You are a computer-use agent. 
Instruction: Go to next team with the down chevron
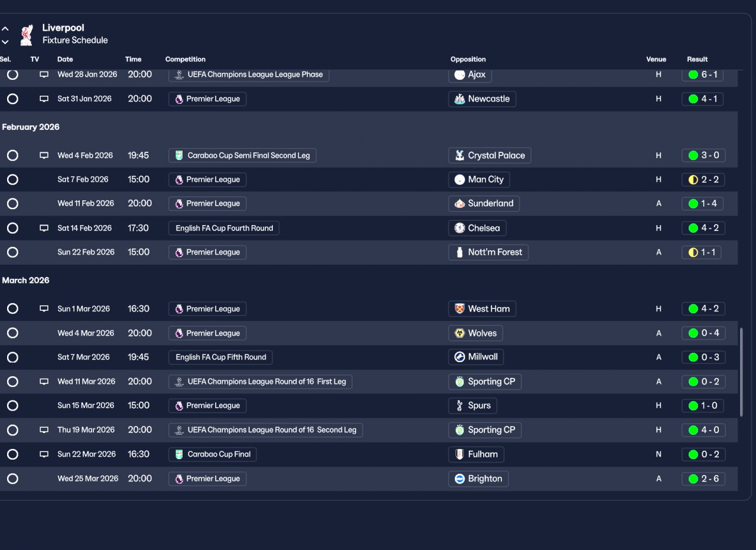(5, 42)
